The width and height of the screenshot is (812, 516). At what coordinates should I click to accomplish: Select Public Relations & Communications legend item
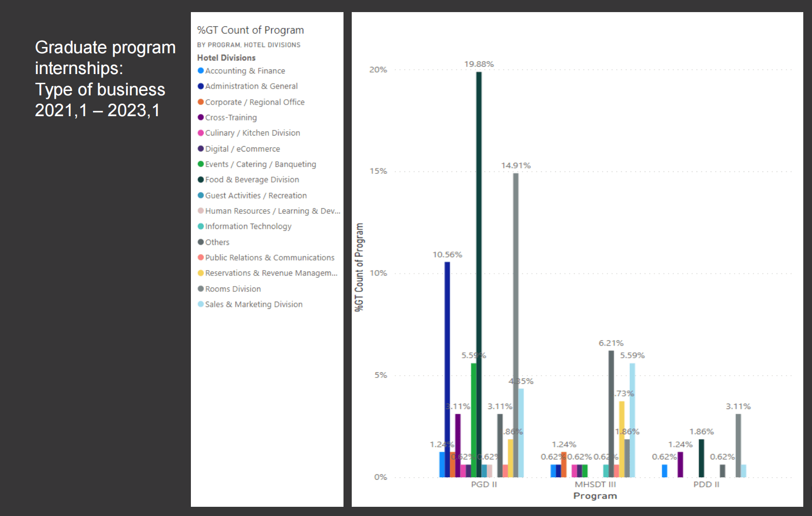tap(266, 258)
